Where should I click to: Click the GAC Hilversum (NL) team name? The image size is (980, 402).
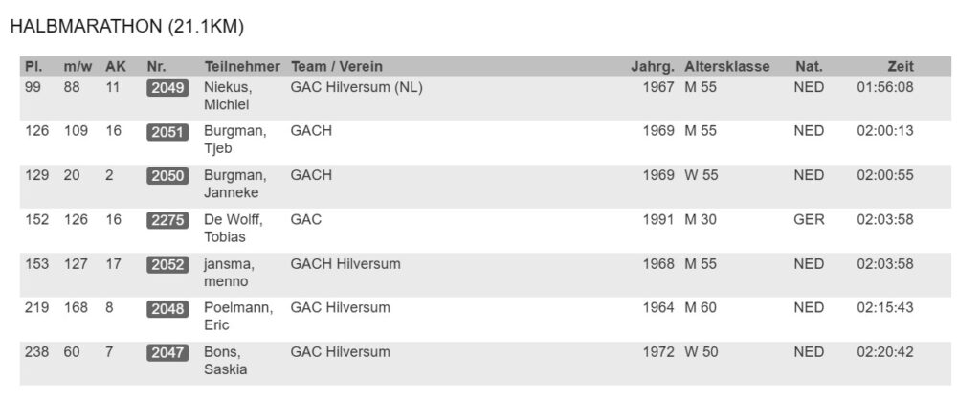356,88
